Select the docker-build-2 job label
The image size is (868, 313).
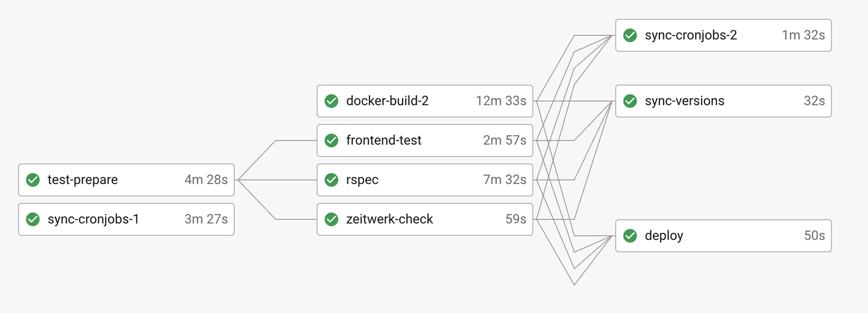[x=388, y=101]
